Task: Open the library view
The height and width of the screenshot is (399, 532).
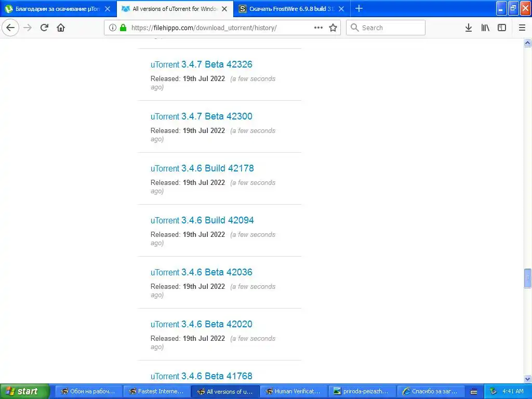Action: coord(485,28)
